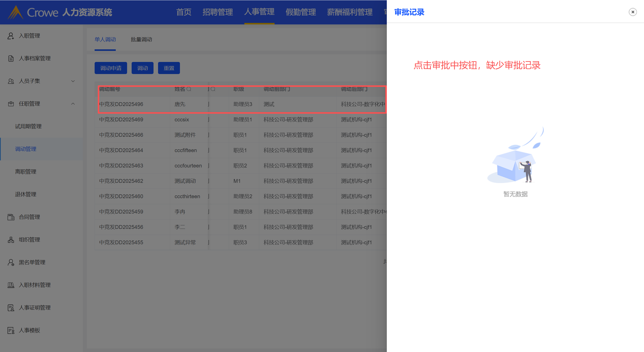Click the 入职管理 sidebar icon
Viewport: 644px width, 352px height.
click(11, 36)
